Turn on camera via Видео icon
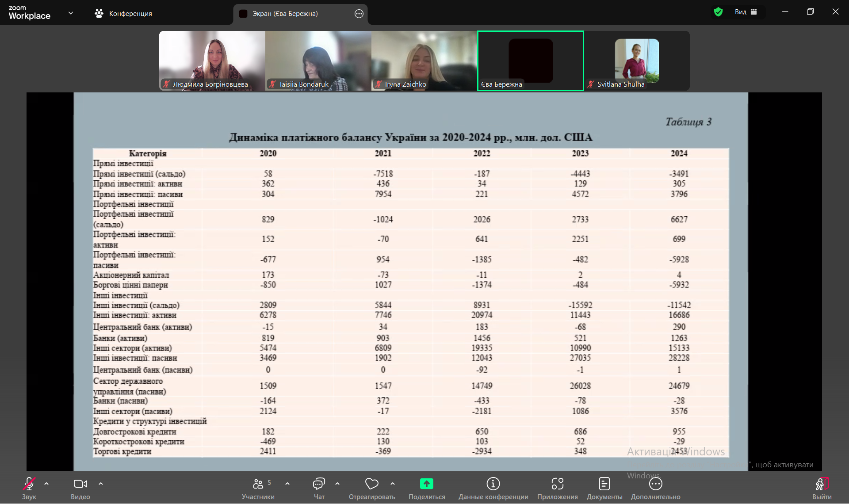849x504 pixels. (x=80, y=484)
